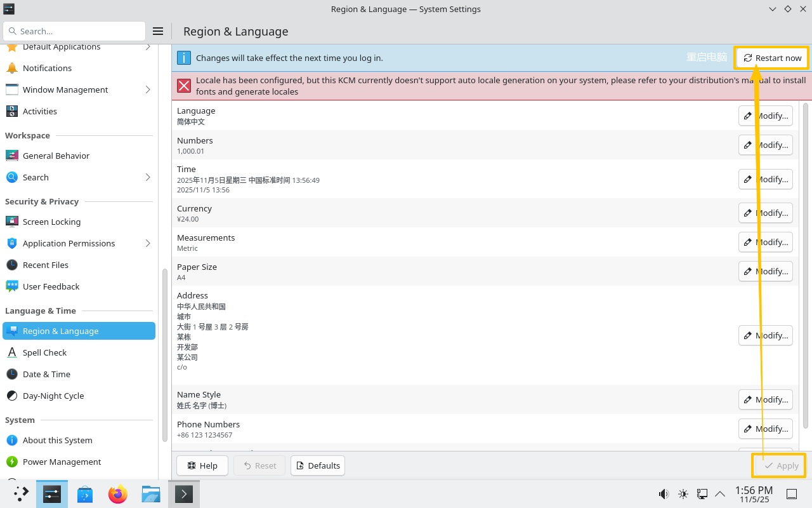Open the Konsole terminal from taskbar
Image resolution: width=812 pixels, height=508 pixels.
pyautogui.click(x=183, y=494)
